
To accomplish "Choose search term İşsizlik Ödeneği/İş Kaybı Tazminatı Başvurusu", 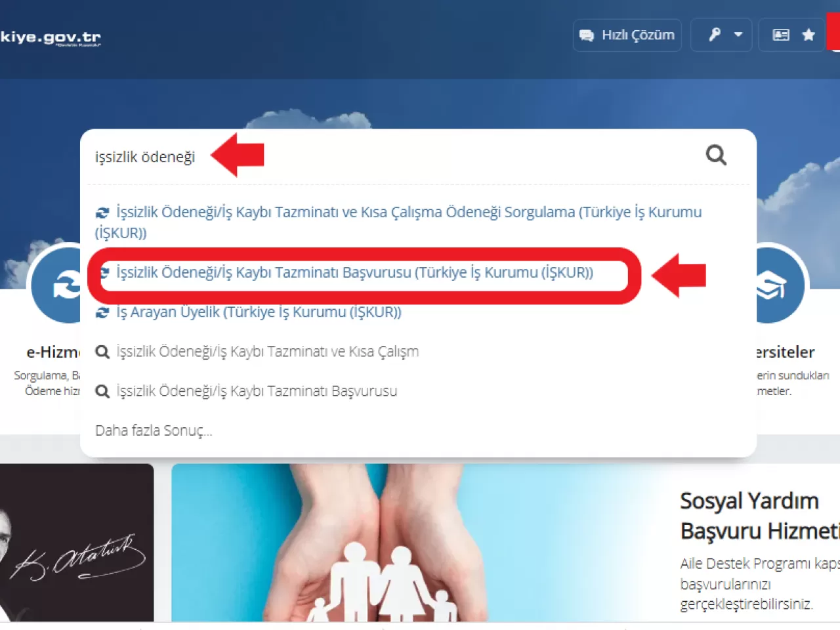I will [246, 390].
